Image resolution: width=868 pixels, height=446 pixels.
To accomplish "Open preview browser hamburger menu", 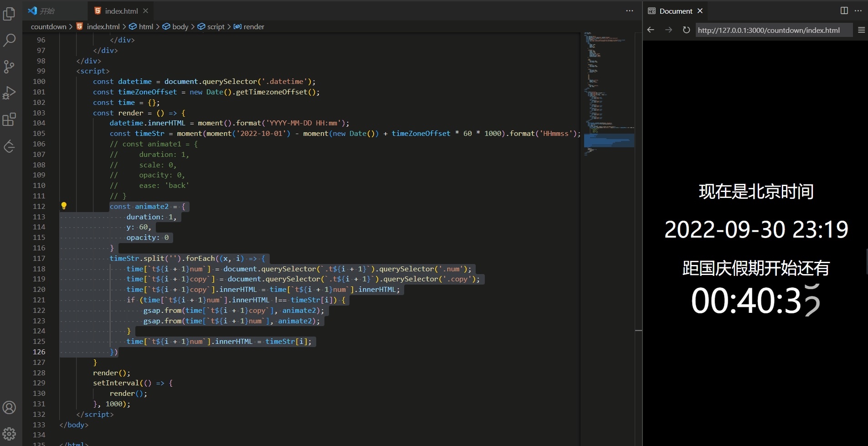I will pos(861,30).
